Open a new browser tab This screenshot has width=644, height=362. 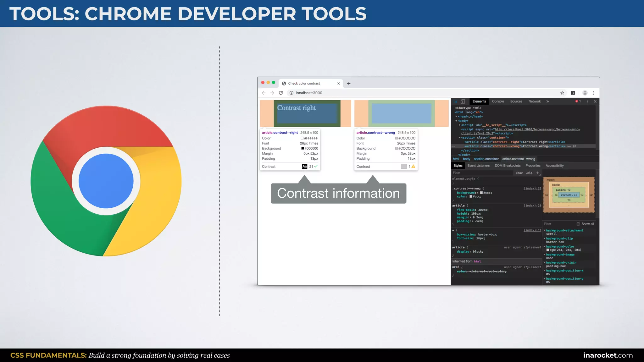coord(349,84)
